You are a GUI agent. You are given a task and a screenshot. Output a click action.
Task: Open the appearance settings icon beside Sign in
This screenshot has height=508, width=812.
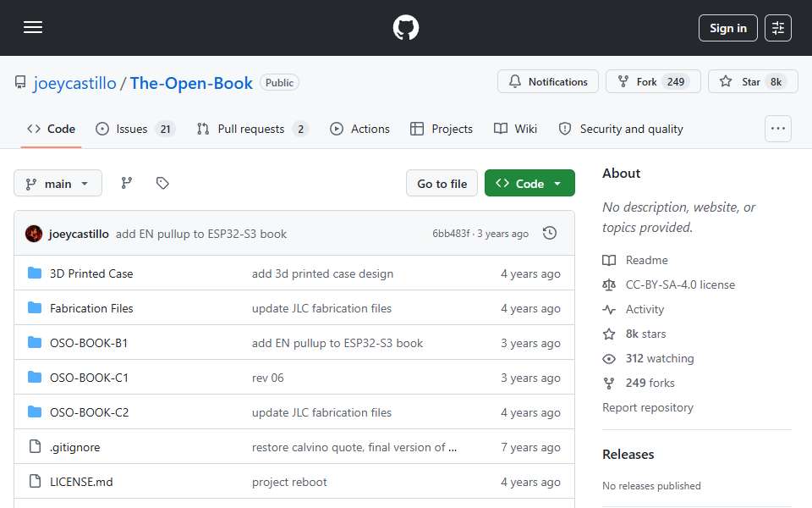[x=778, y=28]
